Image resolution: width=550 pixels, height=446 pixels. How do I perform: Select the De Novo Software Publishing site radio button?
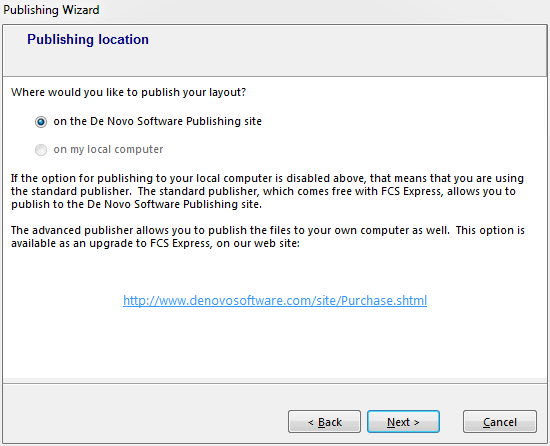click(41, 122)
